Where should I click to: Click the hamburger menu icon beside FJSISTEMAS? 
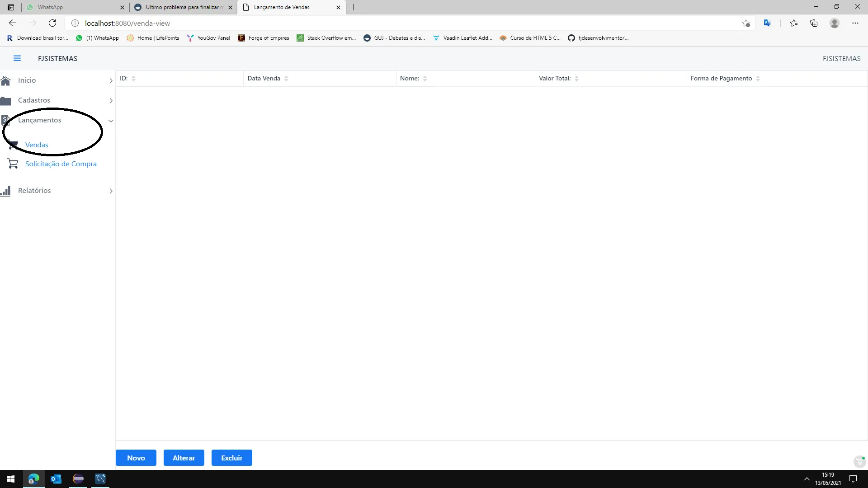click(x=17, y=58)
